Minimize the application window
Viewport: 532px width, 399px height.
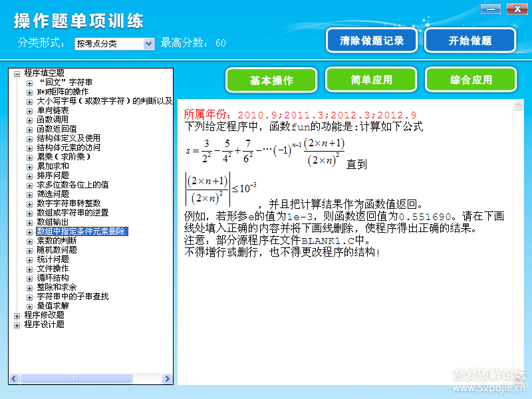click(490, 9)
